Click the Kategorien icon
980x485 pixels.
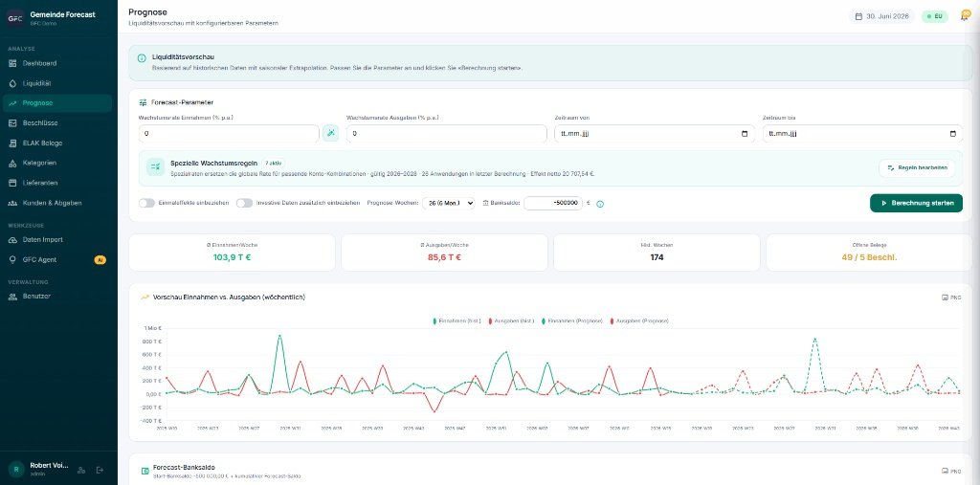(x=12, y=164)
